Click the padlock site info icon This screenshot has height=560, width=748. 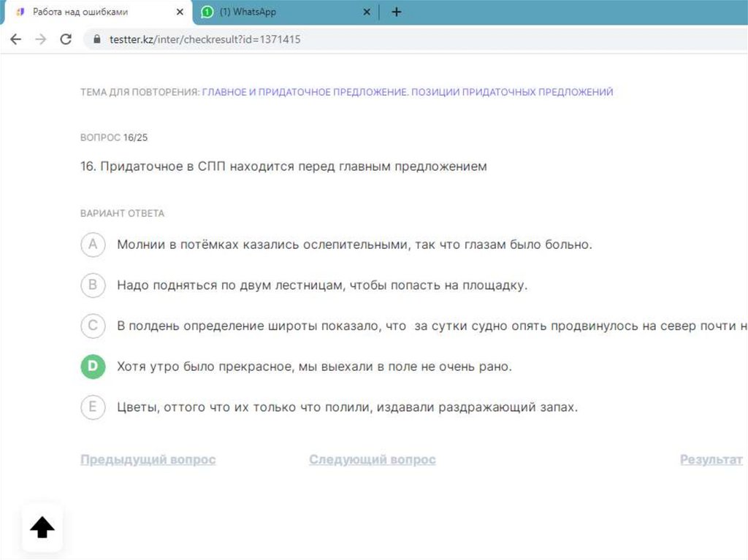tap(97, 39)
